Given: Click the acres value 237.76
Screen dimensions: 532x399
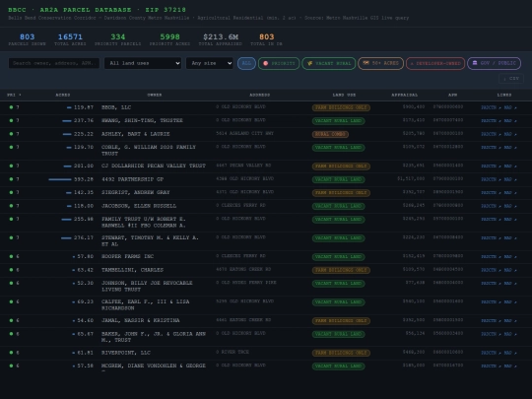Looking at the screenshot, I should click(x=84, y=121).
